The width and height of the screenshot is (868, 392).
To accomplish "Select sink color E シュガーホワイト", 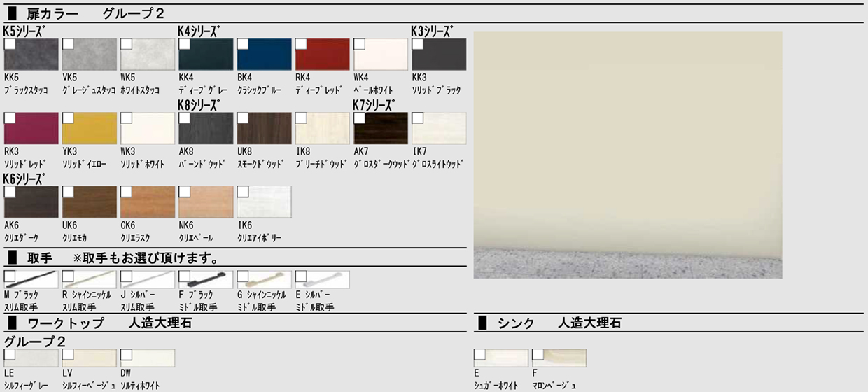I will (500, 358).
